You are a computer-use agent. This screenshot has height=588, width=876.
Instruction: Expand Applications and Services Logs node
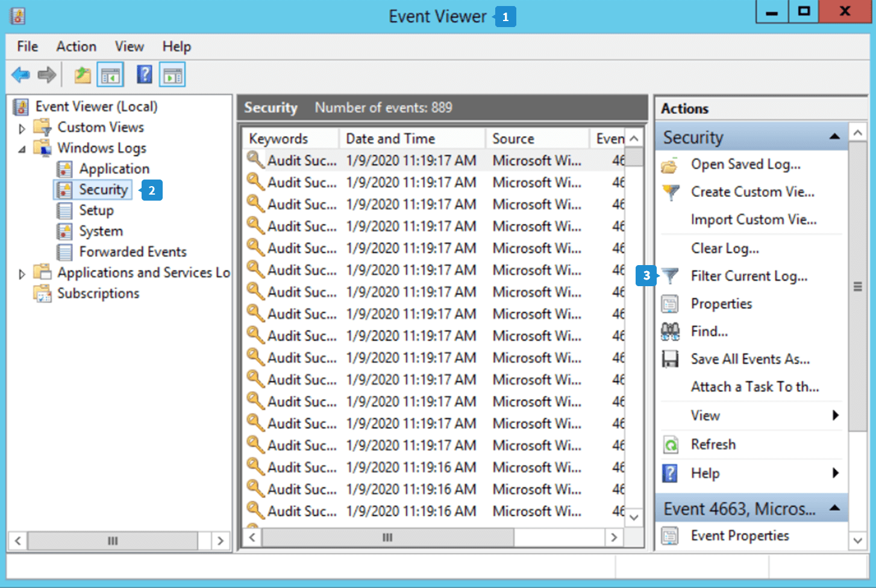pos(22,274)
